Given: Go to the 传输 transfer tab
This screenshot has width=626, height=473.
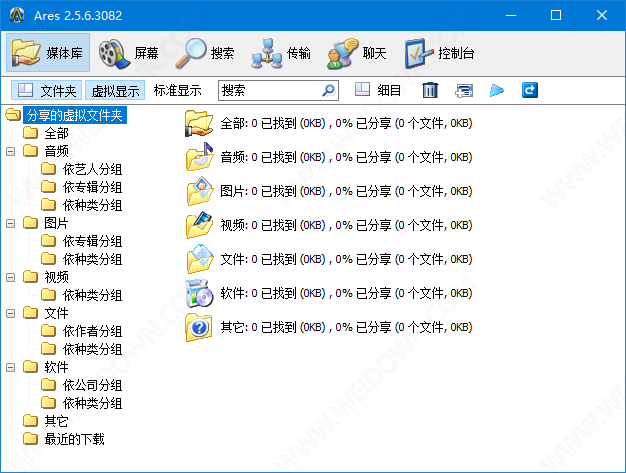Looking at the screenshot, I should pyautogui.click(x=281, y=53).
